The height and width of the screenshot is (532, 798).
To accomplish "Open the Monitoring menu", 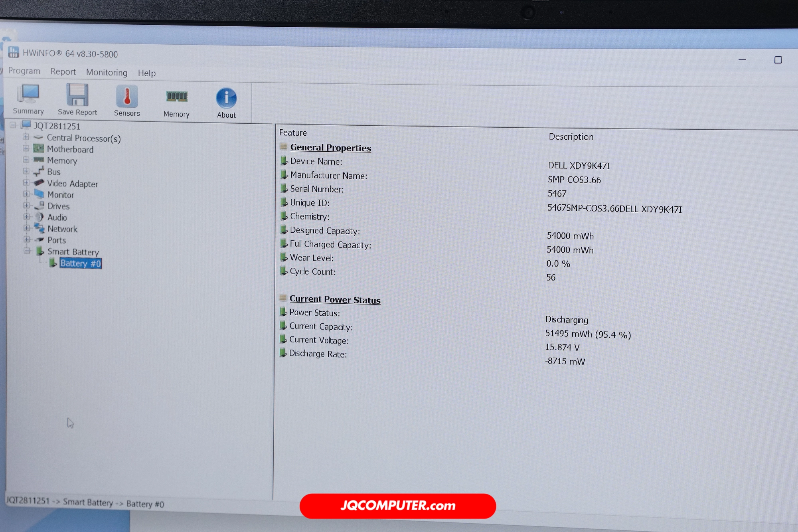I will click(107, 72).
